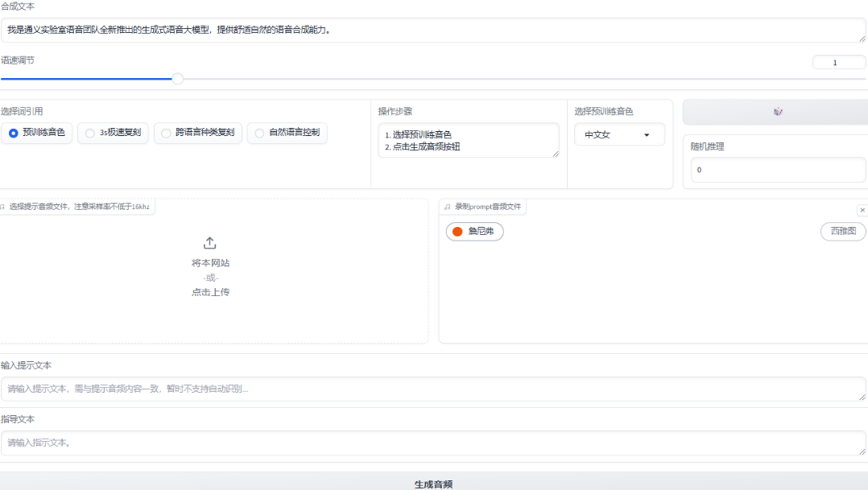Click the 点击上传 upload link

209,291
